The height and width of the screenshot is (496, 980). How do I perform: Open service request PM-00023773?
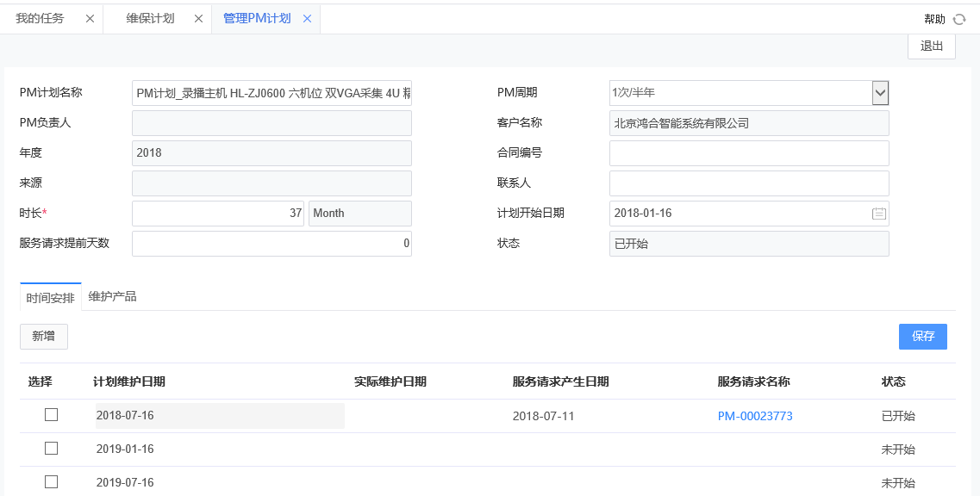[754, 414]
